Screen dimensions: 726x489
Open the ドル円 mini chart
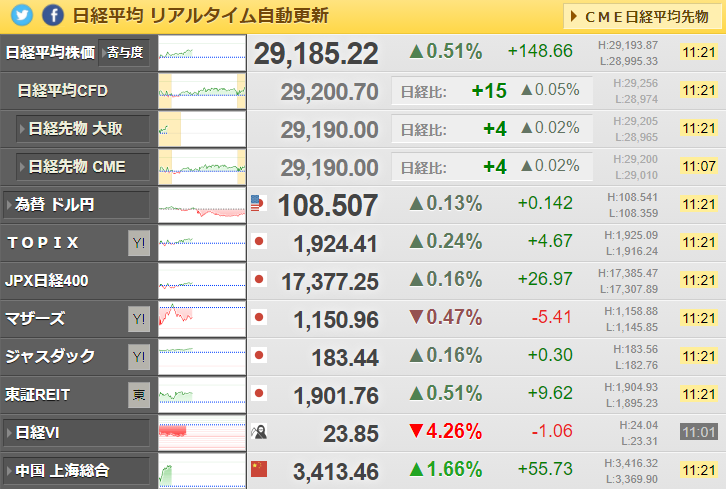point(202,205)
